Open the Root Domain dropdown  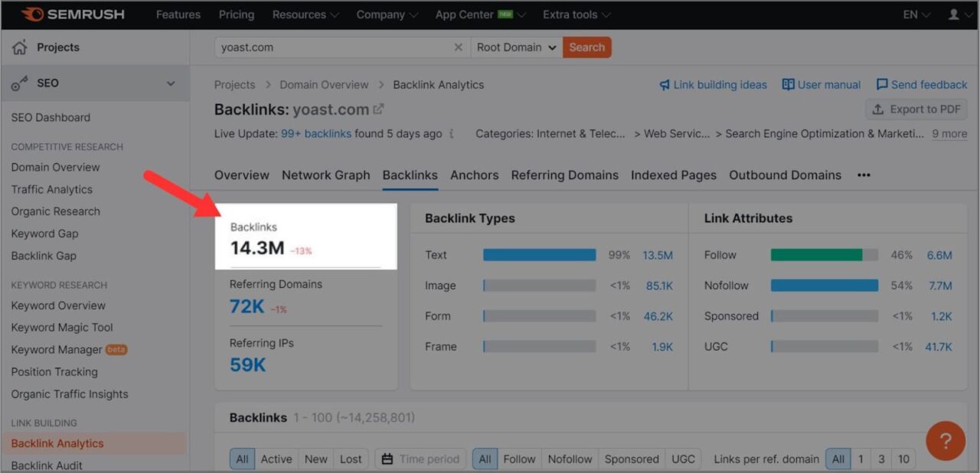click(x=514, y=47)
